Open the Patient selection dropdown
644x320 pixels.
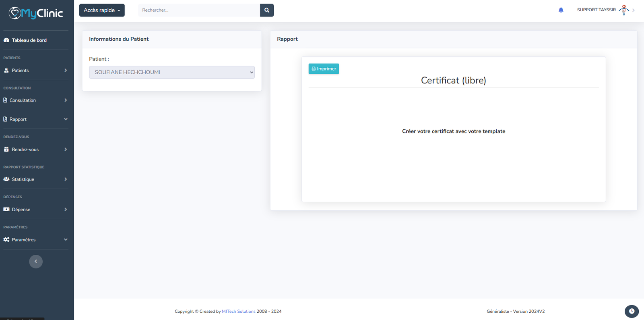[171, 72]
